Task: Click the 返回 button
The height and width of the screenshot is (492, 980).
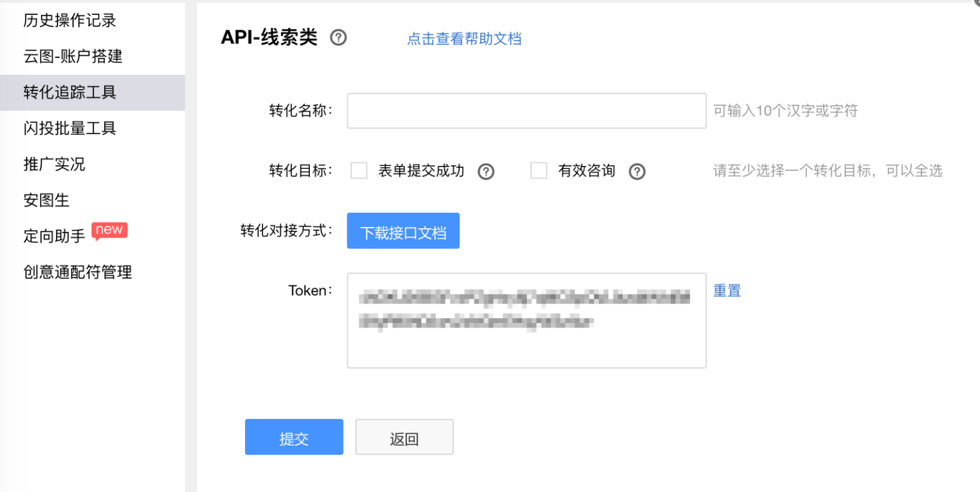Action: point(404,437)
